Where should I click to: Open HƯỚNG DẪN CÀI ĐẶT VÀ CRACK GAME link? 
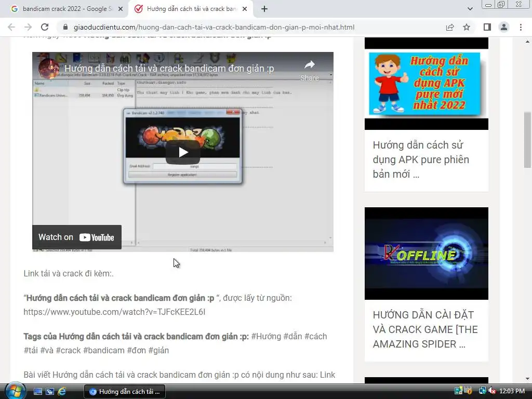(x=425, y=329)
